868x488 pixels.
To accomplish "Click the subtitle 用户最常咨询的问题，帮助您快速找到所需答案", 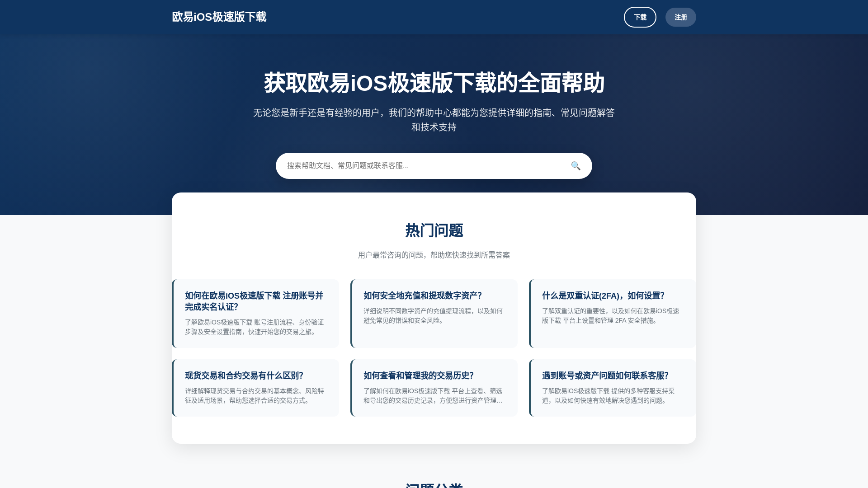I will (434, 255).
